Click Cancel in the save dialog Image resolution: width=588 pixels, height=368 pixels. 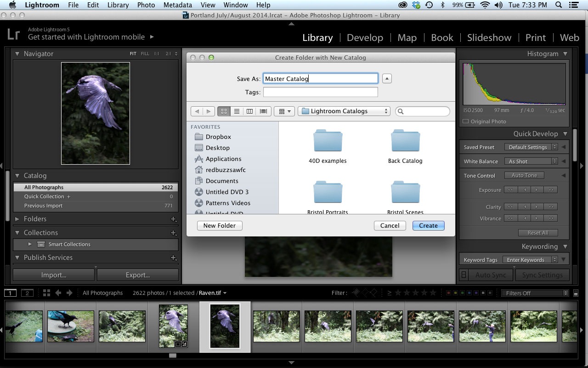pos(390,225)
